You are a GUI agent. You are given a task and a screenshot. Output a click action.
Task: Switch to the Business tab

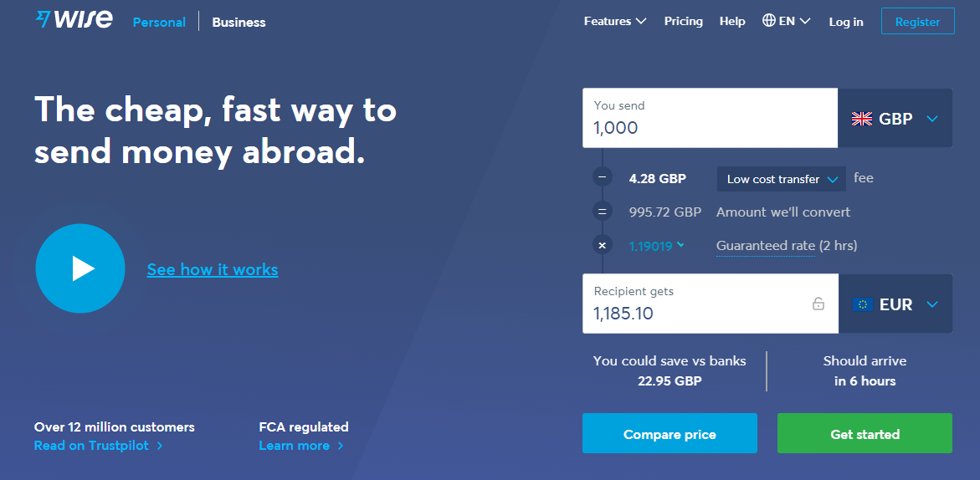[x=239, y=23]
